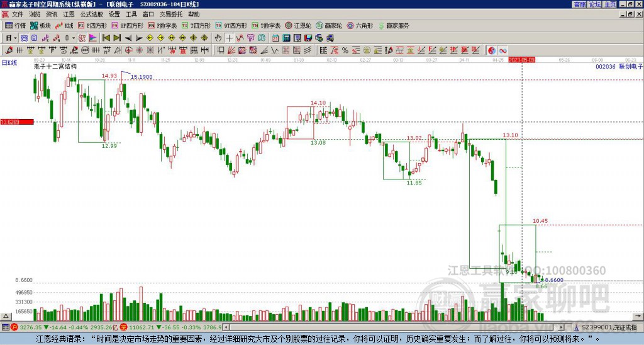The width and height of the screenshot is (644, 345).
Task: Switch to K线 chart view
Action: click(x=64, y=25)
